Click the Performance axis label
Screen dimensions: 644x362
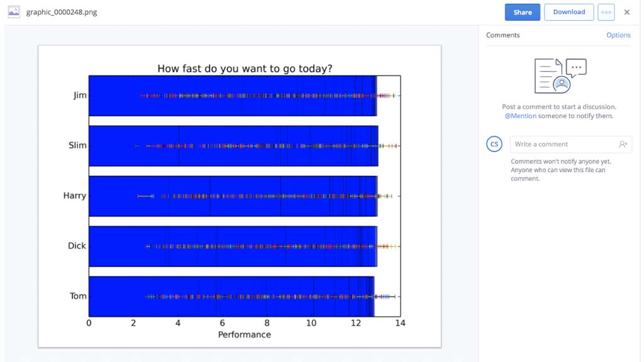click(245, 335)
